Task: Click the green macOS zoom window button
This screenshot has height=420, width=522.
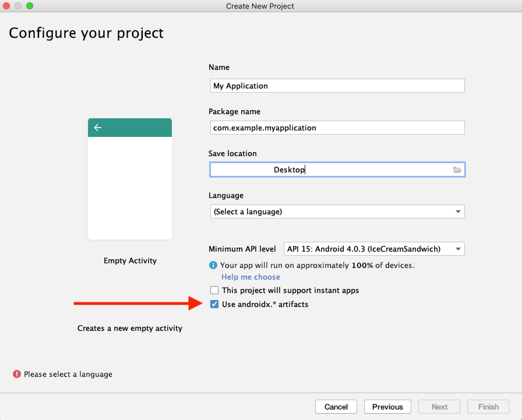Action: click(x=30, y=6)
